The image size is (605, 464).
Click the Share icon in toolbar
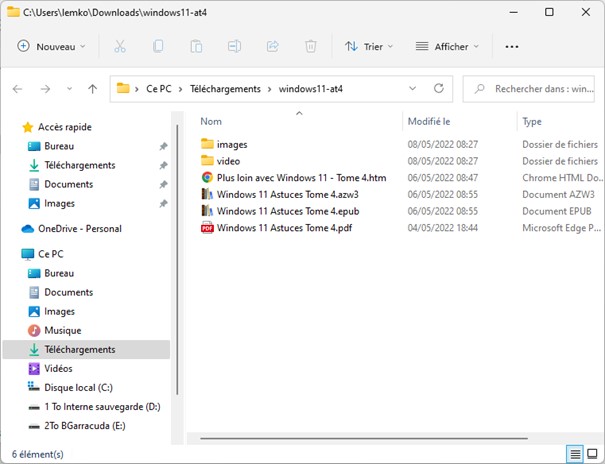click(272, 46)
